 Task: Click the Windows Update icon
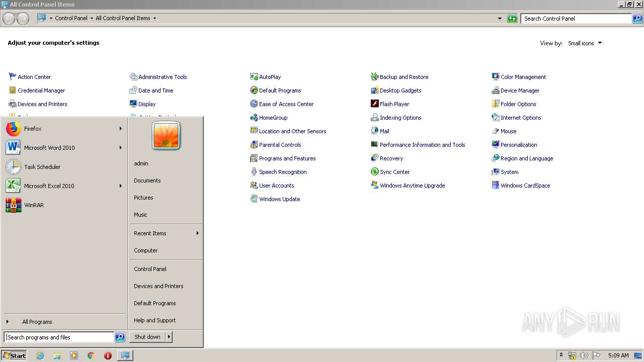254,199
